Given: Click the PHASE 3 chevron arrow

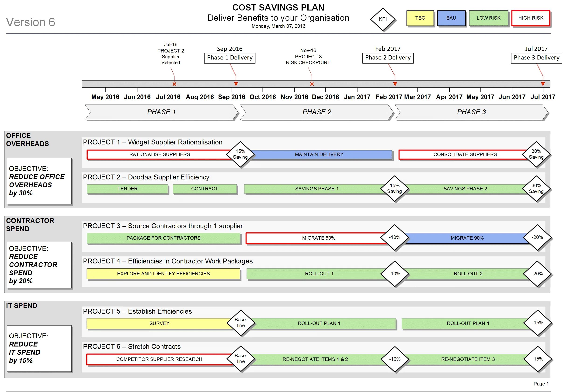Looking at the screenshot, I should click(x=471, y=112).
